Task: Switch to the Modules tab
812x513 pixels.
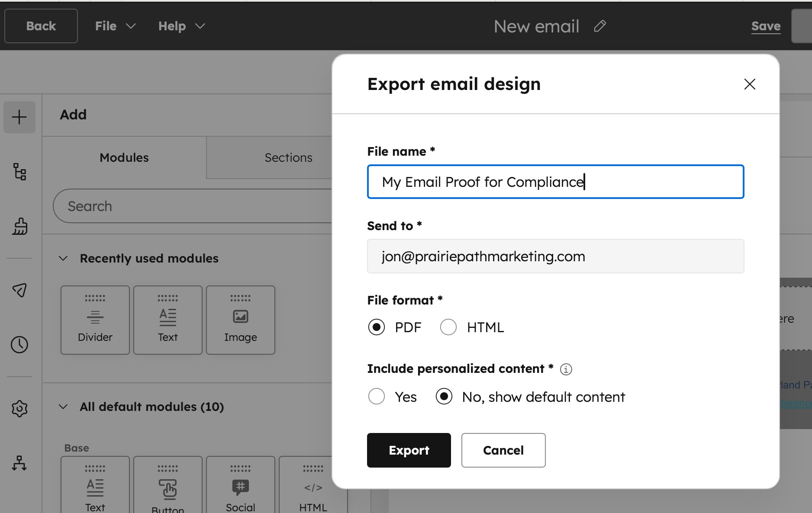Action: click(124, 158)
